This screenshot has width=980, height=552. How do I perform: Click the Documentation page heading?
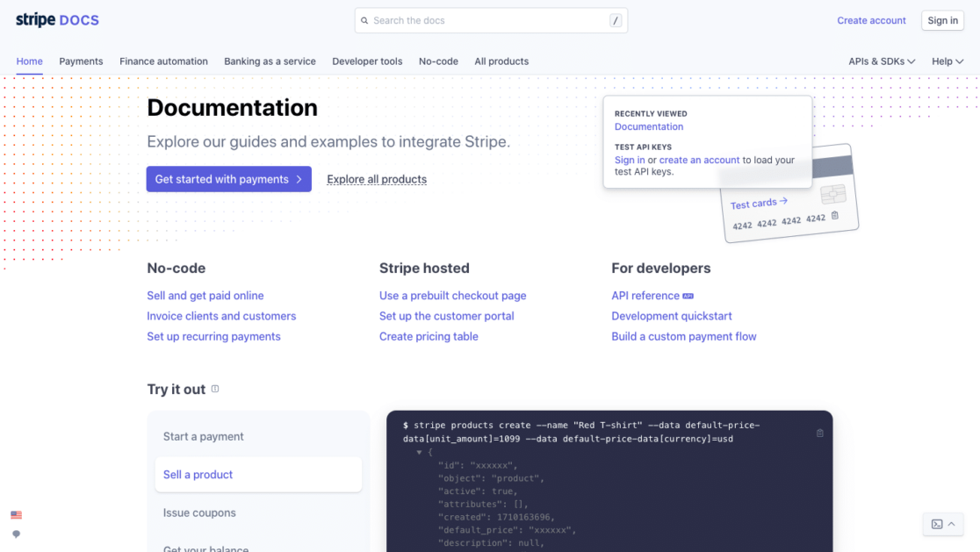pyautogui.click(x=232, y=108)
